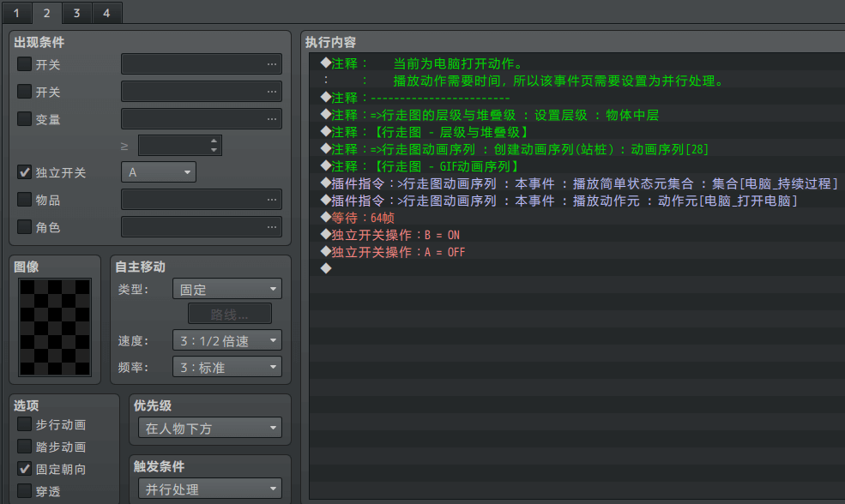Open the 独立开关 A dropdown
Image resolution: width=845 pixels, height=504 pixels.
158,172
